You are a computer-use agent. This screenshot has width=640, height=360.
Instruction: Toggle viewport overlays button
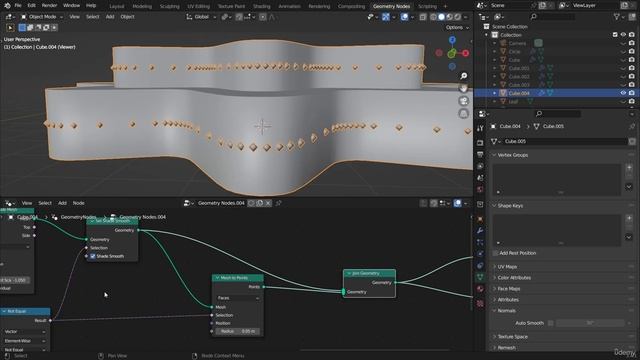pos(404,17)
